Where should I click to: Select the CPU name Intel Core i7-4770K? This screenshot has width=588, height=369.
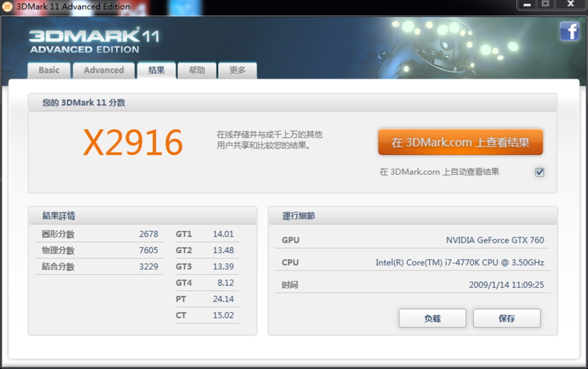(x=460, y=262)
